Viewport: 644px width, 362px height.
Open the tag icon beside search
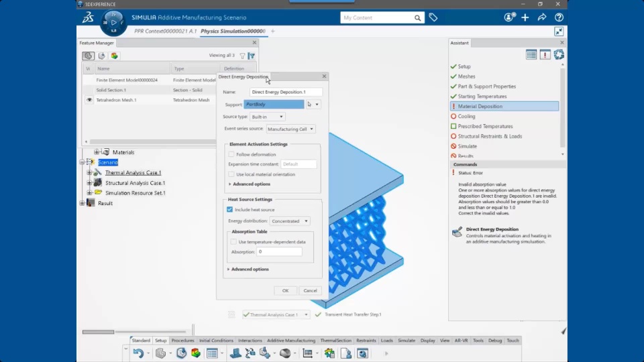tap(433, 17)
